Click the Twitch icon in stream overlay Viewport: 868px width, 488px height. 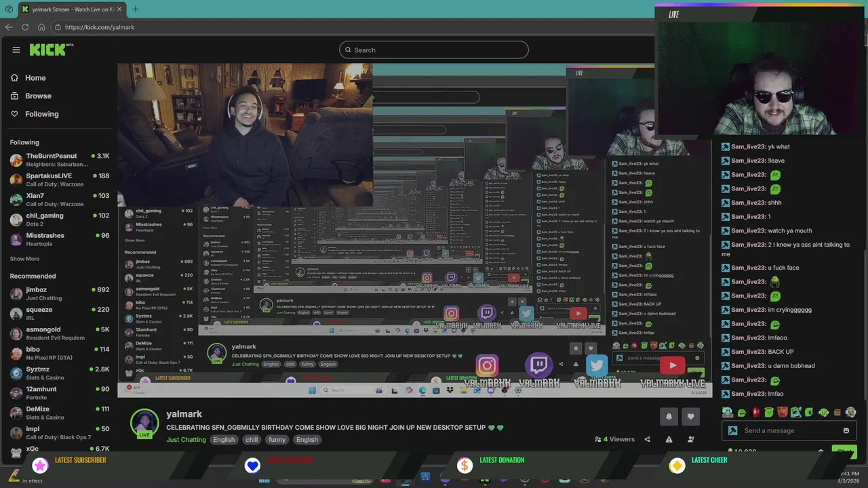539,366
